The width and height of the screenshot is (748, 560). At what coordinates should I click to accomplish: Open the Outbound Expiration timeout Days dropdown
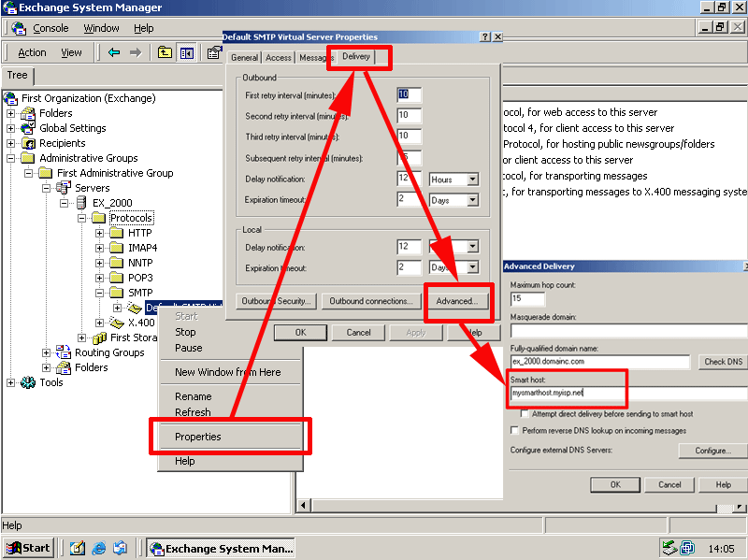click(x=472, y=200)
